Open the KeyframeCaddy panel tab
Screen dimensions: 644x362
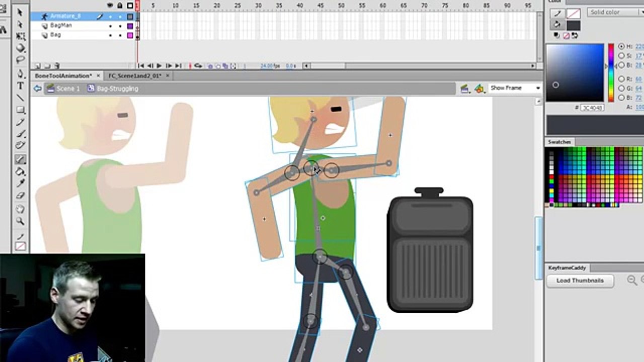tap(567, 268)
